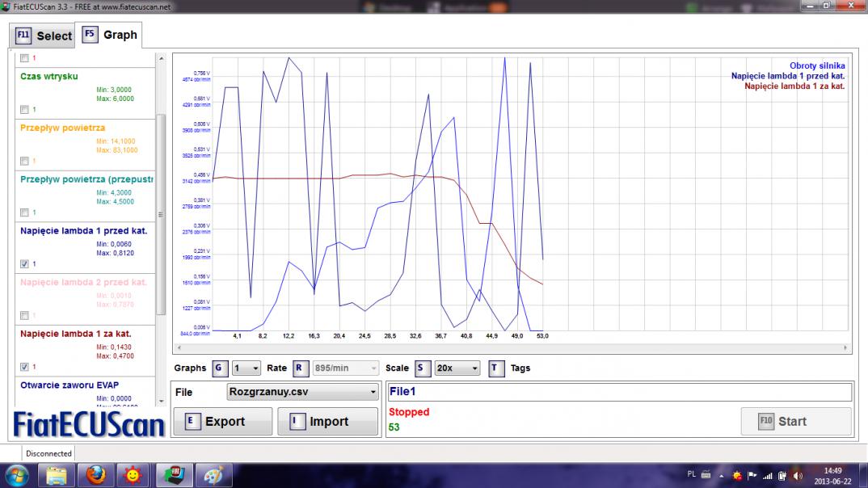Screen dimensions: 868x488
Task: Switch to FiatECUScan taskbar icon
Action: click(174, 475)
